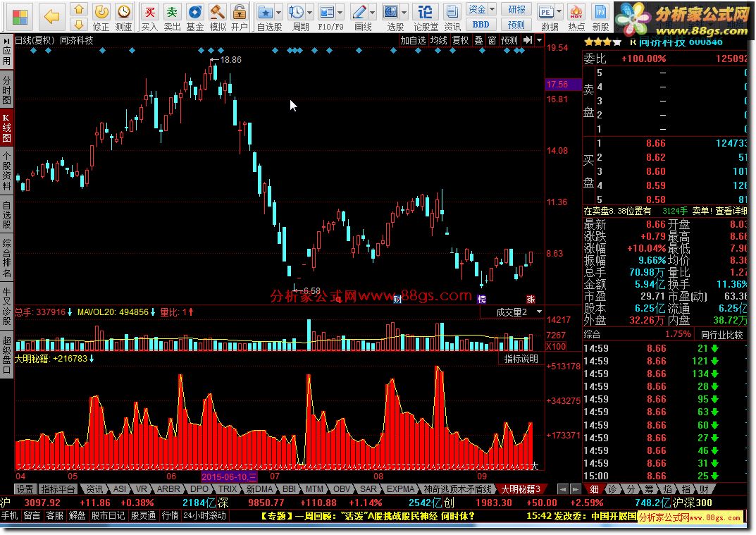Screen dimensions: 756x535
Task: Click the 财 marker under the K-line chart
Action: pyautogui.click(x=397, y=299)
